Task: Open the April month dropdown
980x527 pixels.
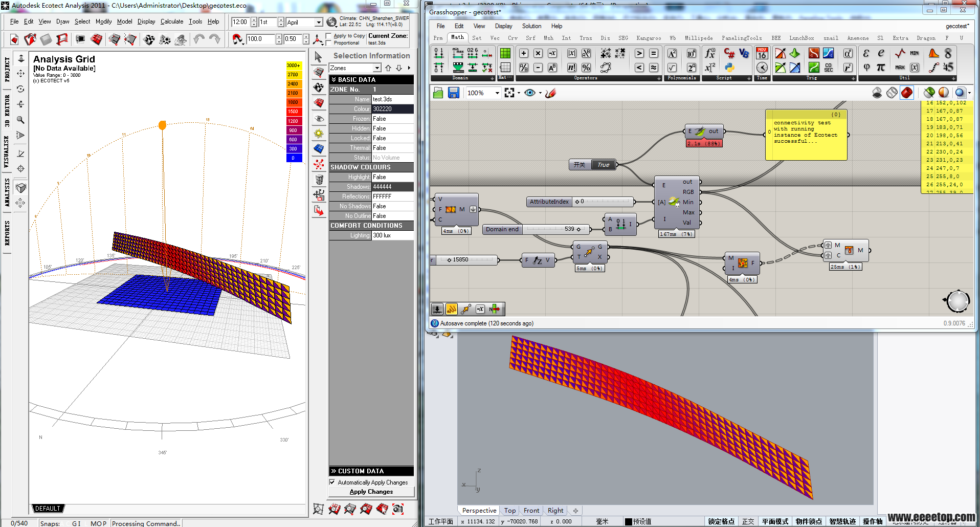Action: click(x=318, y=22)
